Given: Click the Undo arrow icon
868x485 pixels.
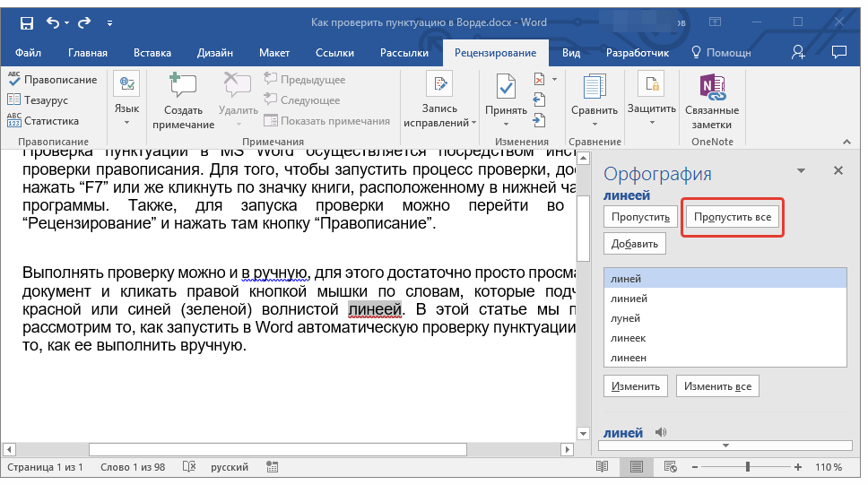Looking at the screenshot, I should click(x=52, y=22).
